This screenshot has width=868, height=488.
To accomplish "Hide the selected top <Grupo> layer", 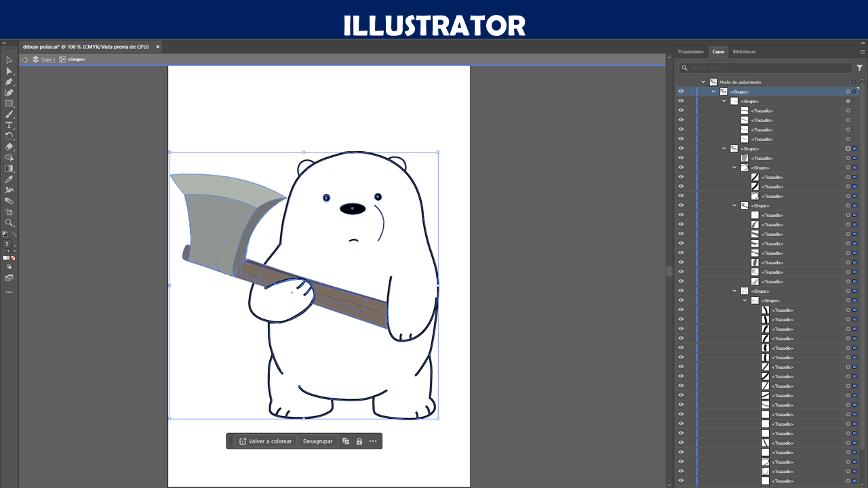I will click(x=681, y=91).
